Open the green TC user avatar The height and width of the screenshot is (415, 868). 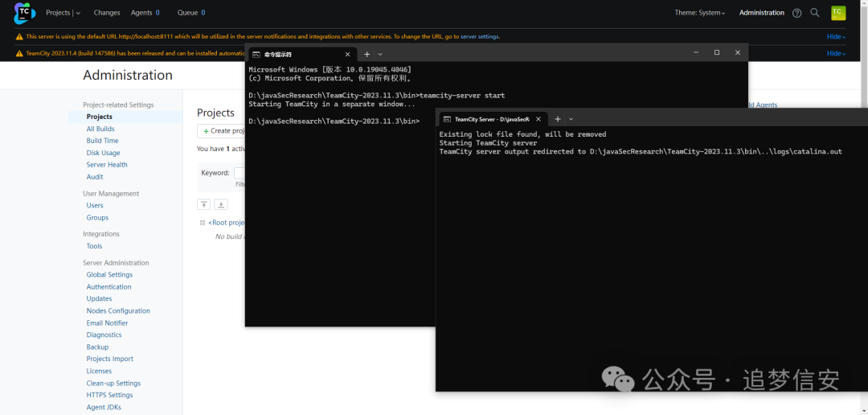tap(837, 13)
